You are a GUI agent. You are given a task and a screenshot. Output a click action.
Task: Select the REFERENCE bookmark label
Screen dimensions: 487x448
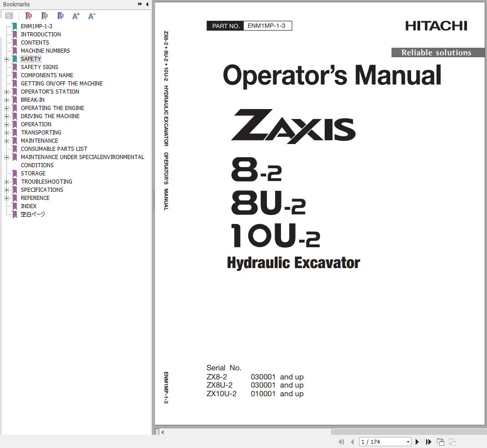(x=35, y=198)
